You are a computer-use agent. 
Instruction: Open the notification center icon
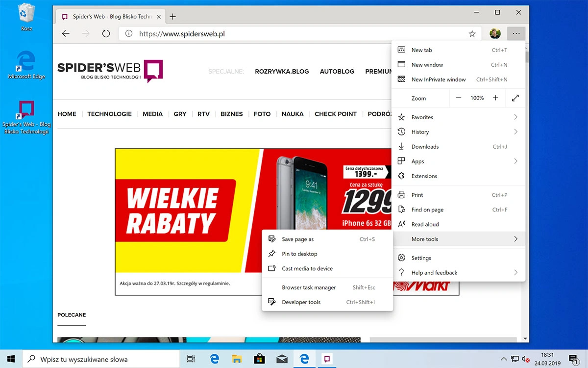pos(572,359)
